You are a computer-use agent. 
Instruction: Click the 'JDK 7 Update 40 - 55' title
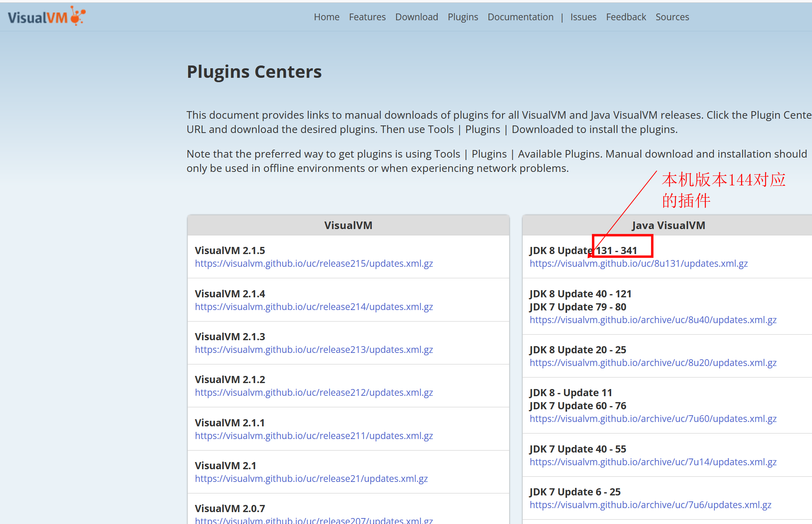[577, 449]
